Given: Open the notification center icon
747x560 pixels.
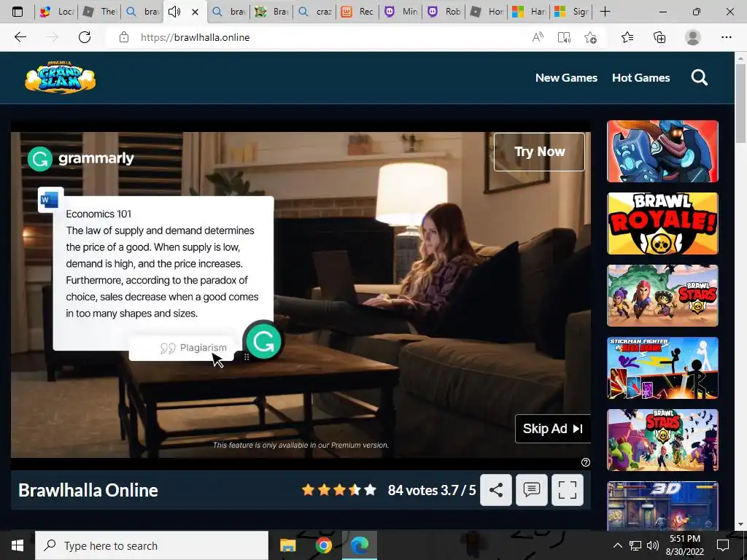Looking at the screenshot, I should (x=723, y=545).
